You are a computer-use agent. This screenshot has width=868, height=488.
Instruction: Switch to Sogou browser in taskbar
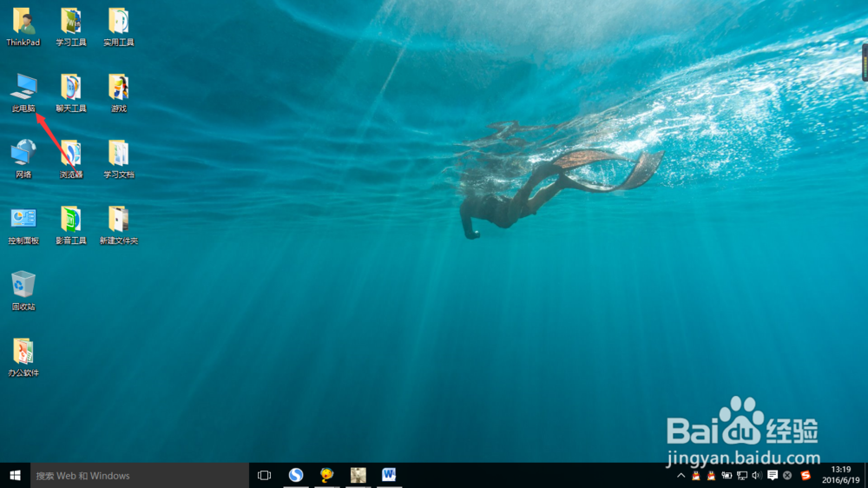coord(296,475)
